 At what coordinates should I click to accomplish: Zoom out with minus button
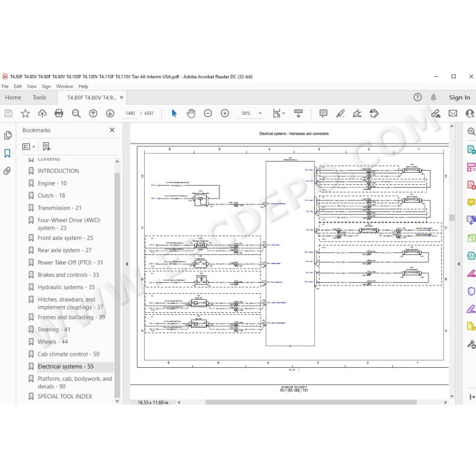208,114
